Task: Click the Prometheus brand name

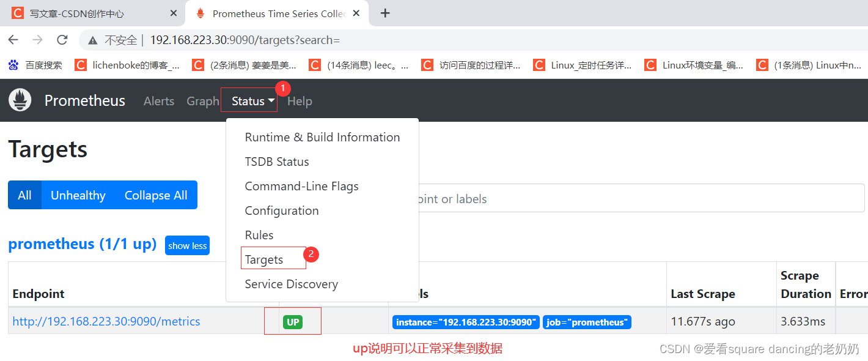Action: click(85, 101)
